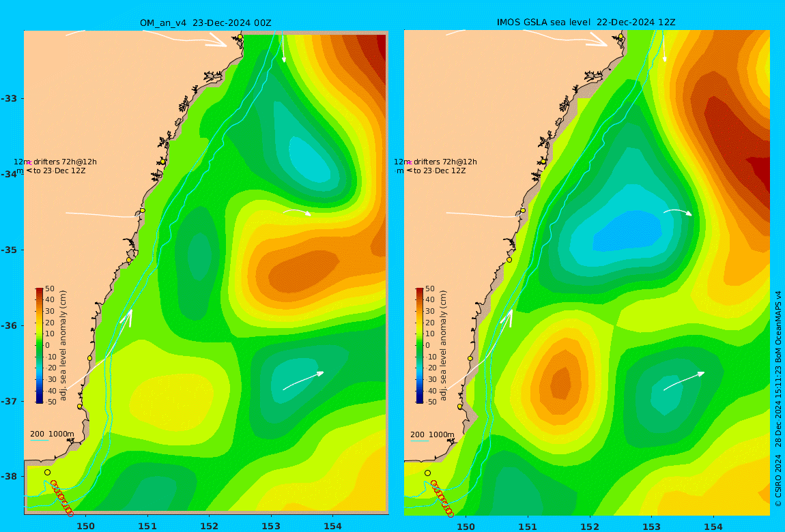Select the -34 latitude axis label
The height and width of the screenshot is (532, 785).
(10, 174)
